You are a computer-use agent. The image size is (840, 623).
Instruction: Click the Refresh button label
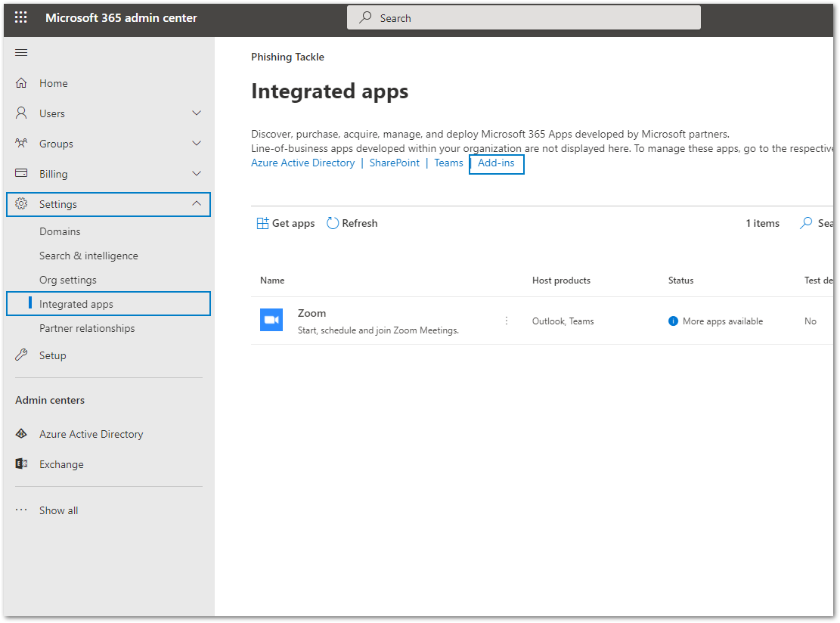[x=360, y=223]
